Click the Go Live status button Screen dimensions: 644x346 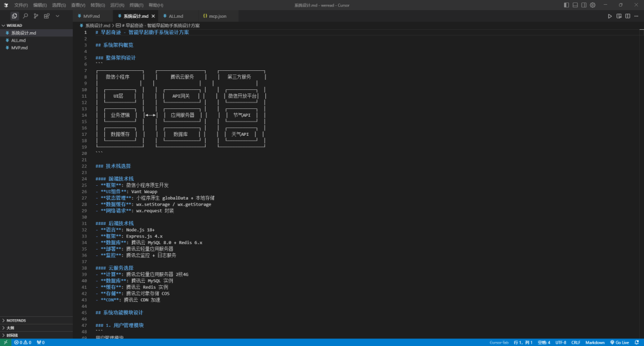pos(620,342)
